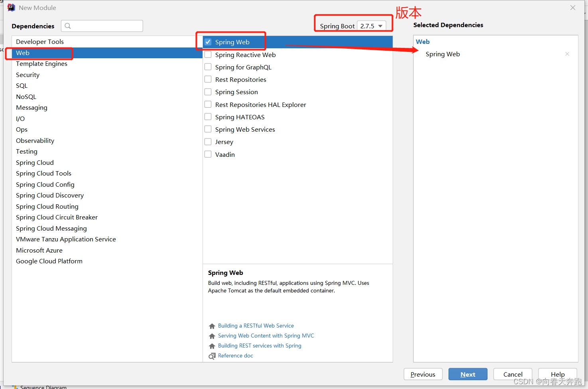
Task: Uncheck the Spring Web checkbox
Action: pyautogui.click(x=208, y=42)
